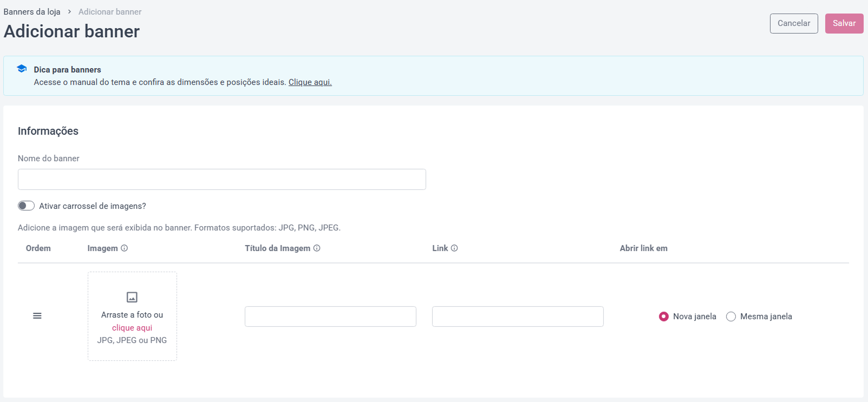
Task: Click info icon next to Título da Imagem
Action: coord(317,248)
